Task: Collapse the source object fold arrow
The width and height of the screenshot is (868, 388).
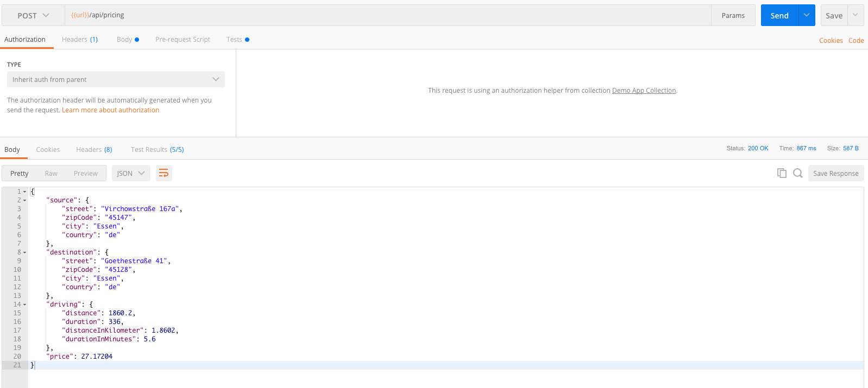Action: click(24, 200)
